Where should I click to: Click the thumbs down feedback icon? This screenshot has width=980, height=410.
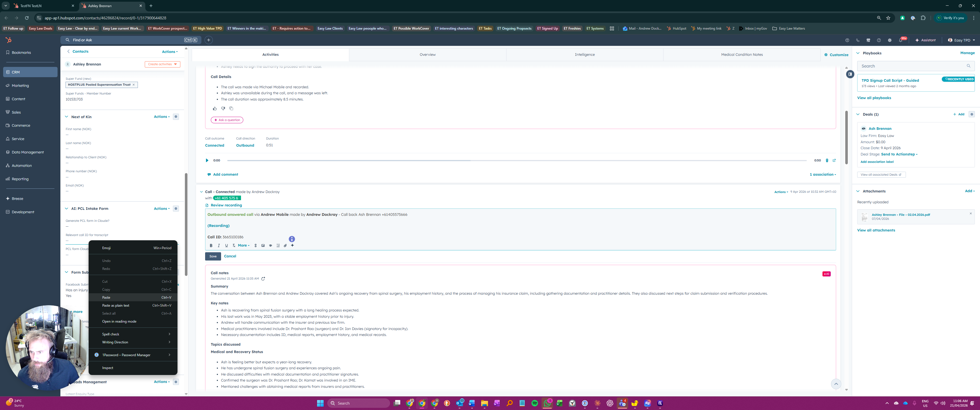[223, 109]
